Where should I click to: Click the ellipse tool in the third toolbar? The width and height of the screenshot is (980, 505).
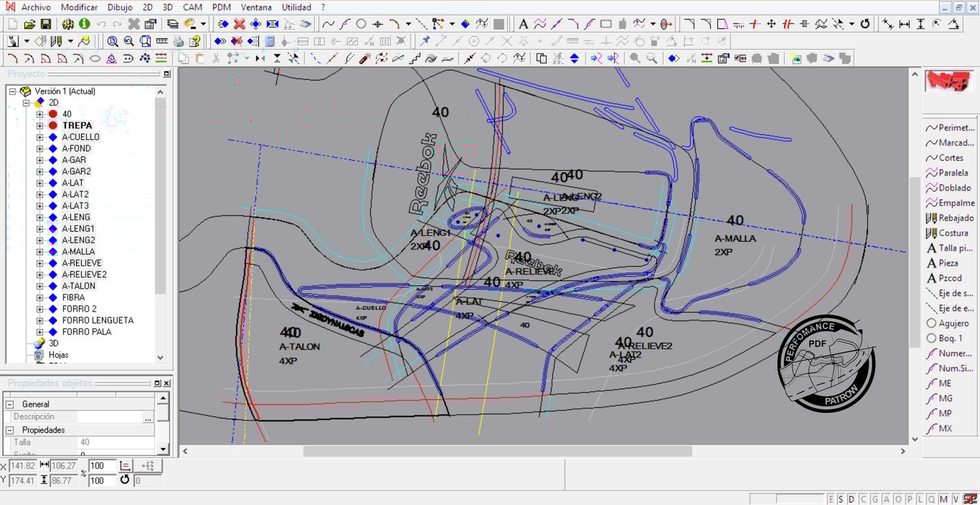(95, 58)
